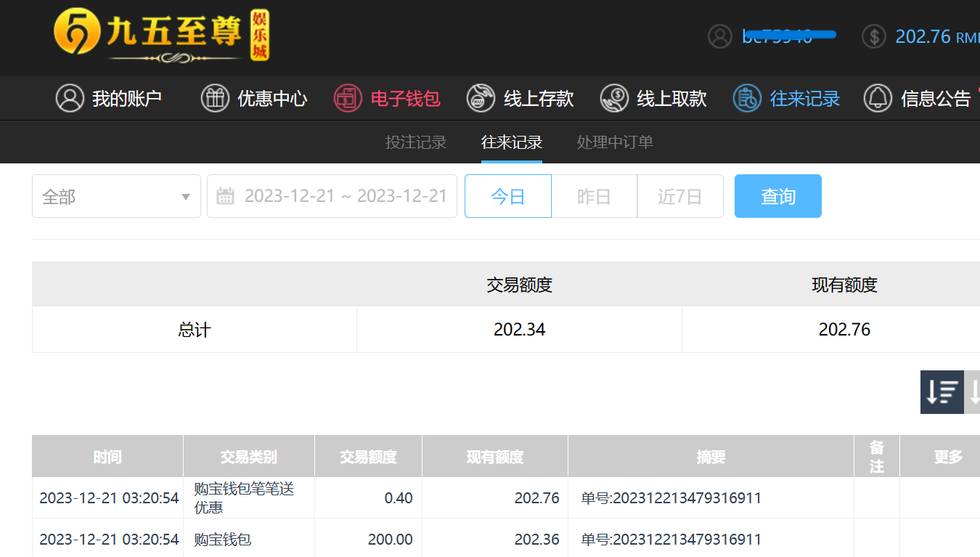
Task: Expand the 全部 type dropdown
Action: click(116, 196)
